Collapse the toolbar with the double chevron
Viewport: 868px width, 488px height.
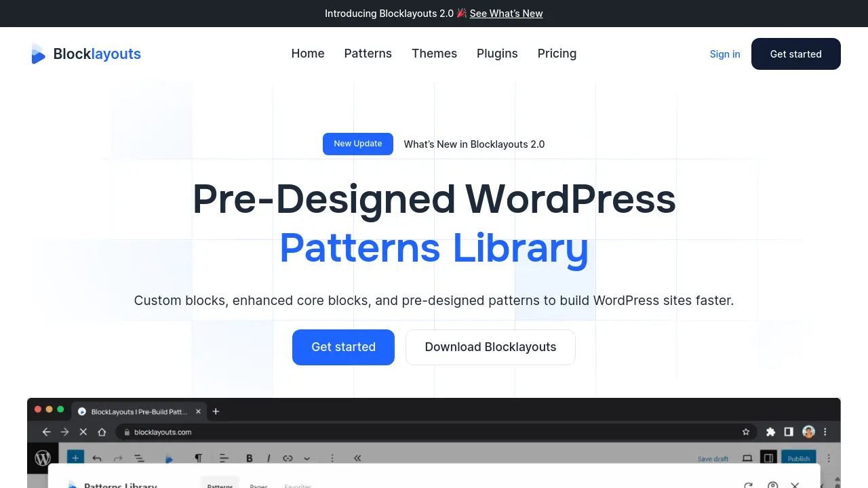[x=357, y=458]
